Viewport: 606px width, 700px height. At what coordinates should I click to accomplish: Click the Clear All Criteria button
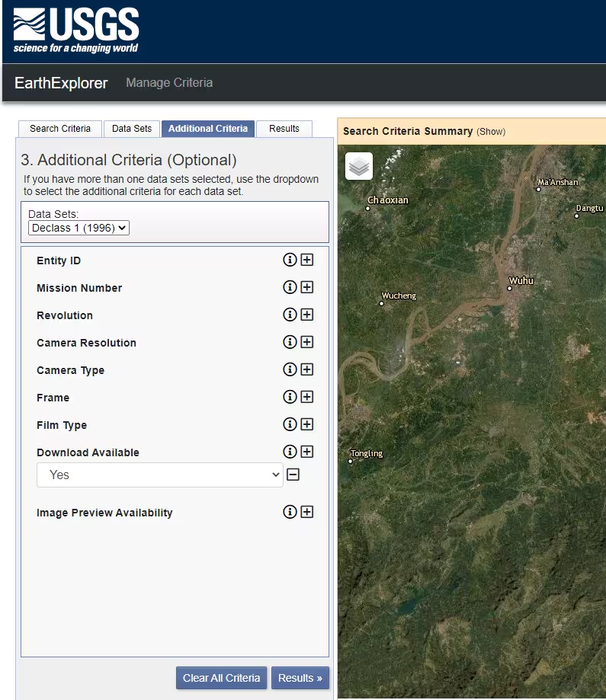point(221,678)
